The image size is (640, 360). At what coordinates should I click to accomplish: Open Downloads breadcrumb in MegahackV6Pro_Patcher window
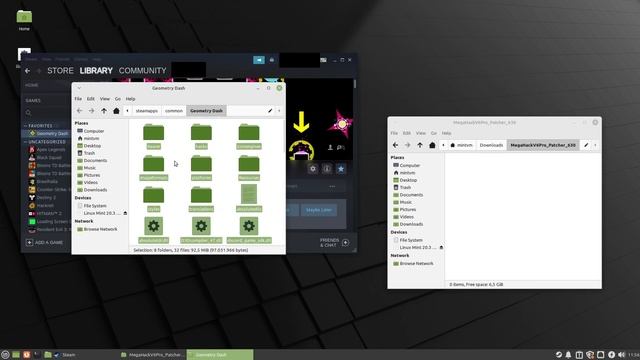(x=491, y=145)
